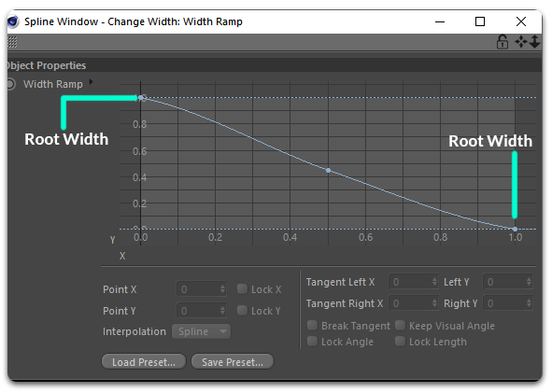Viewport: 552px width, 392px height.
Task: Select the middle spline control point
Action: pyautogui.click(x=328, y=170)
